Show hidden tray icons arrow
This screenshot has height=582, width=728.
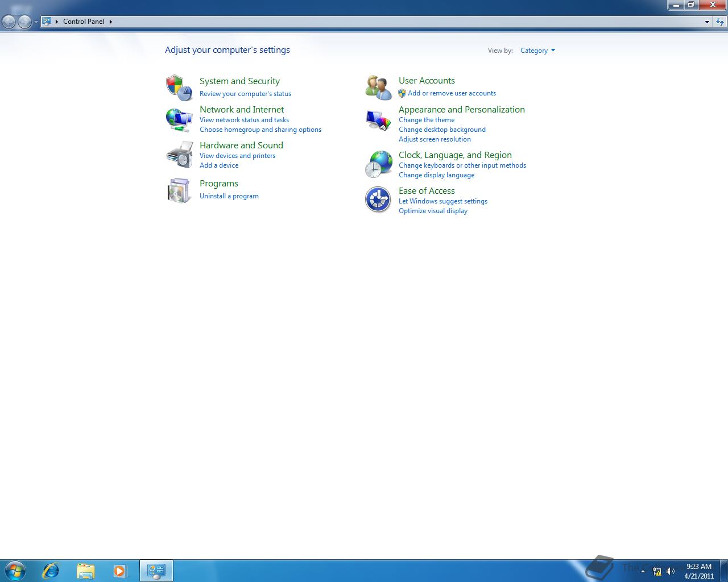(x=643, y=571)
